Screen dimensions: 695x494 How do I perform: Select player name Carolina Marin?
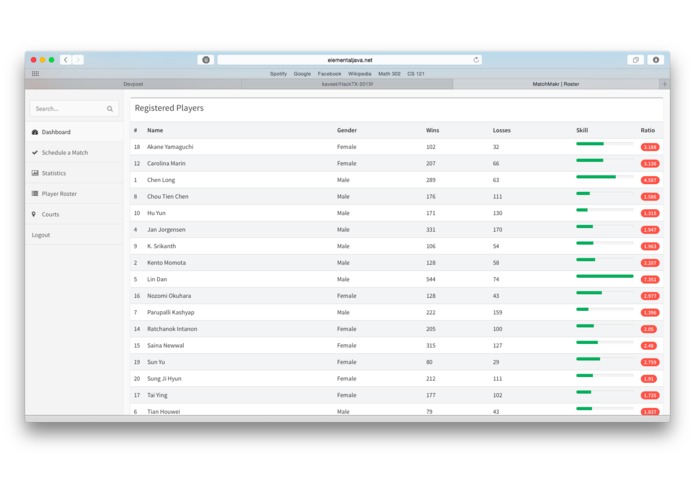(x=166, y=163)
